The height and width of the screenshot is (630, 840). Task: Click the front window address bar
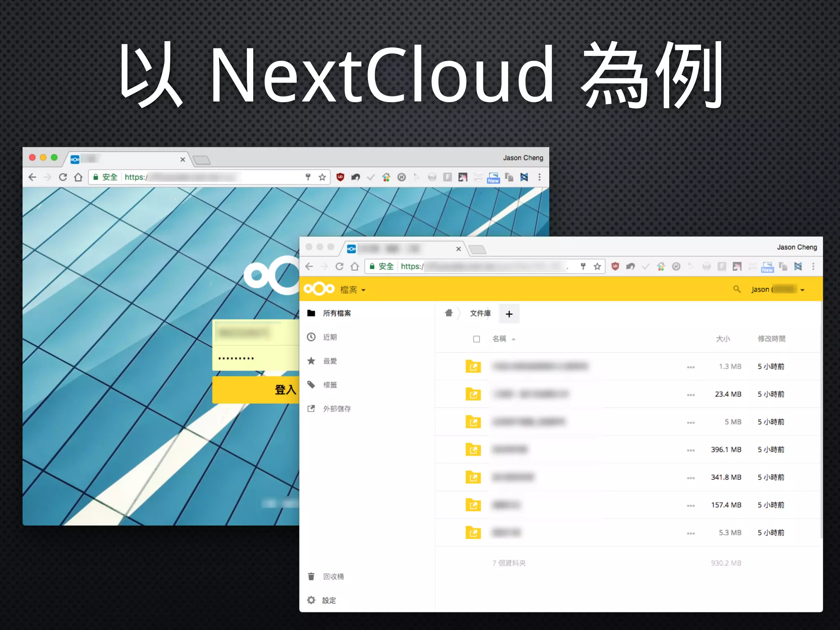coord(484,267)
